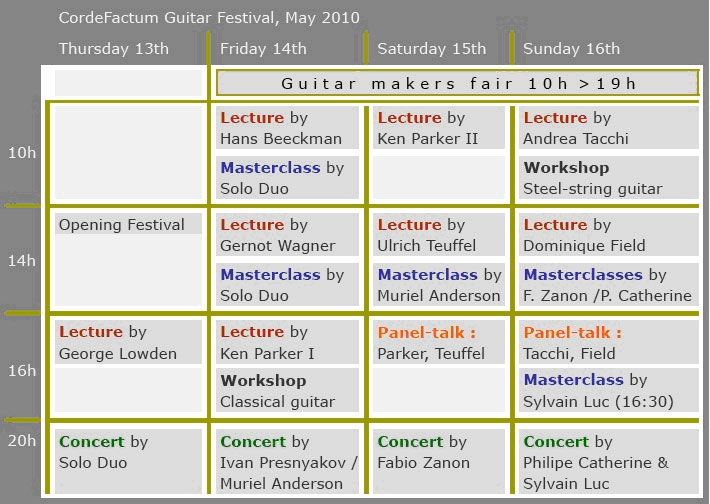Select the Classical guitar workshop
Image resolution: width=710 pixels, height=504 pixels.
click(x=288, y=391)
